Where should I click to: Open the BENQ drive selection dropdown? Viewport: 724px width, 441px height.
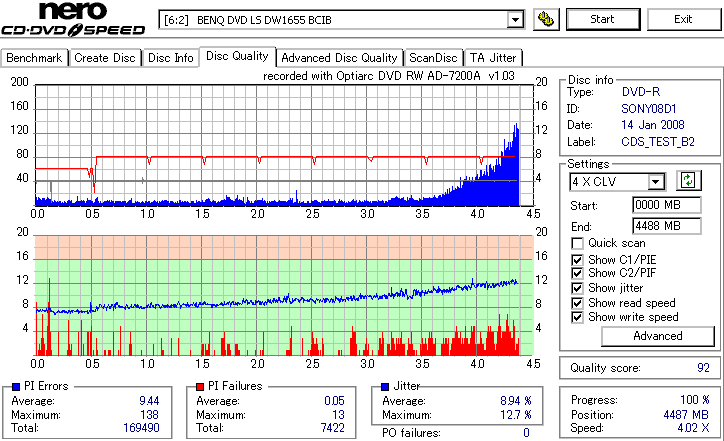coord(515,20)
